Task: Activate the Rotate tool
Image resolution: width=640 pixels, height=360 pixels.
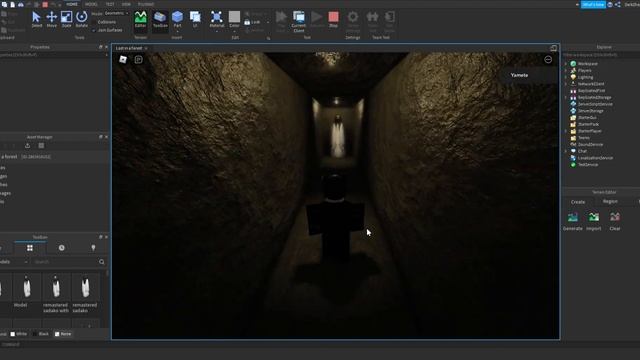Action: pos(82,19)
